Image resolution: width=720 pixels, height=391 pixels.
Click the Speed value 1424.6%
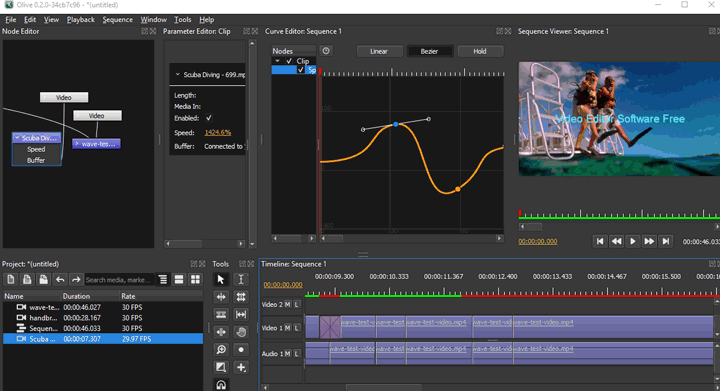(x=218, y=132)
